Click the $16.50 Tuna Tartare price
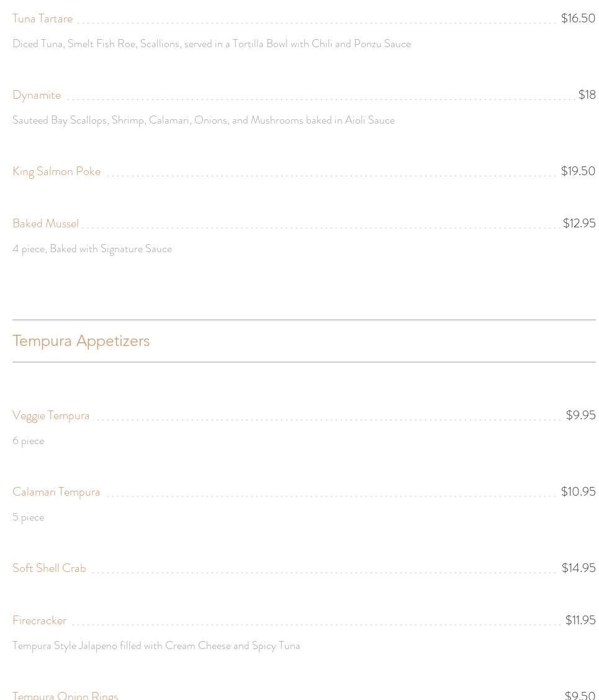Viewport: 599px width, 700px height. pos(578,18)
